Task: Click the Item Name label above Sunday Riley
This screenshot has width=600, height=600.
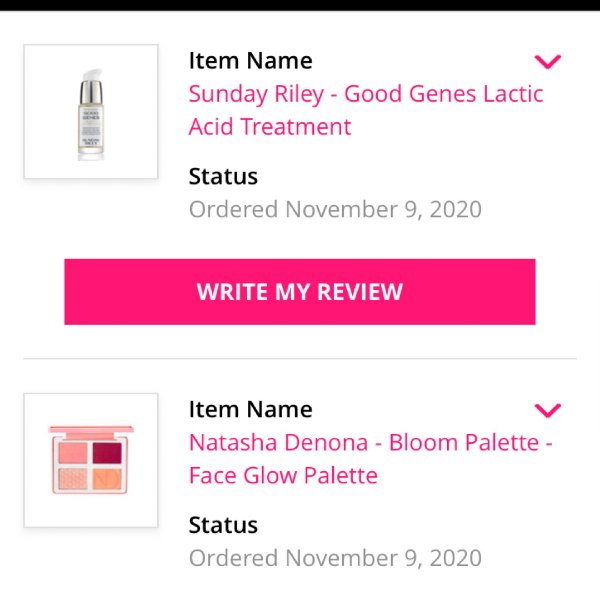Action: coord(251,61)
